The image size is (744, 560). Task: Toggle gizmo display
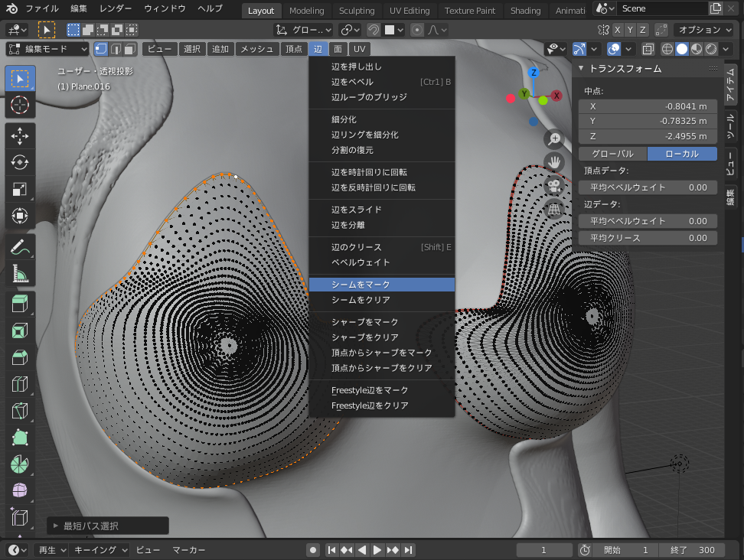tap(579, 49)
